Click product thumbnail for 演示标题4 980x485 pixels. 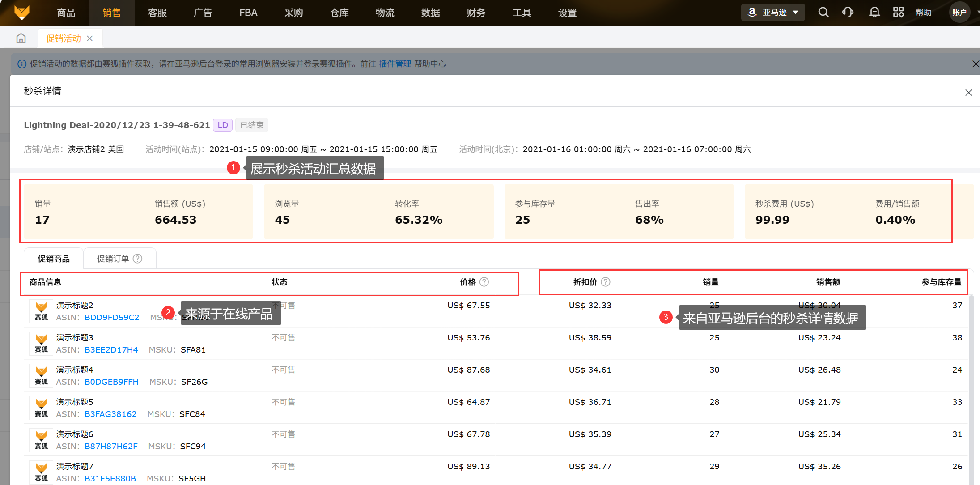[41, 375]
